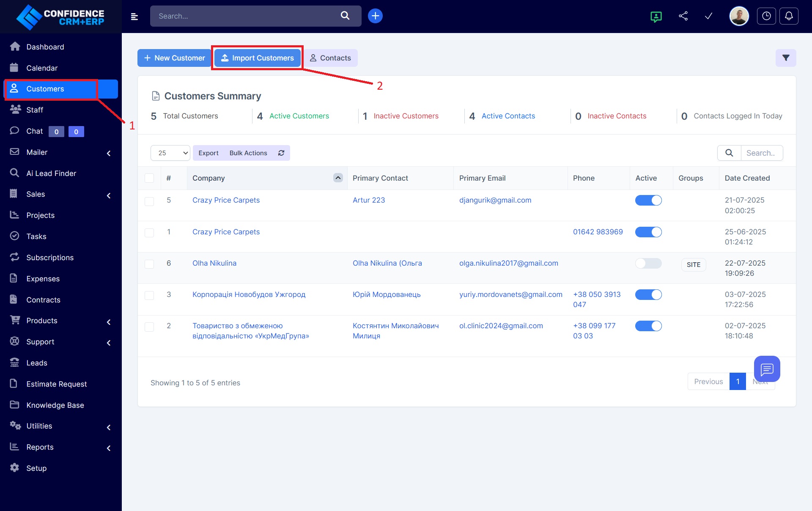This screenshot has height=511, width=812.
Task: Tick checkbox for customer row 5
Action: (x=149, y=201)
